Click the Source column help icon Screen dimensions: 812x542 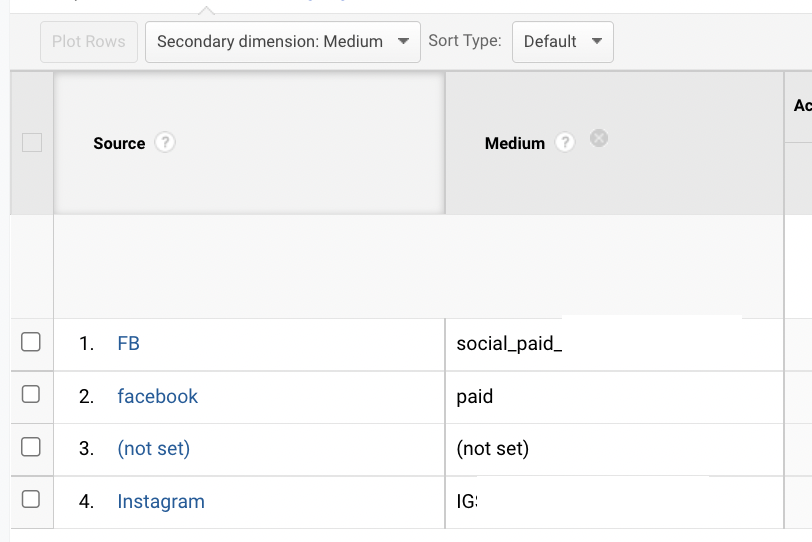click(x=165, y=142)
